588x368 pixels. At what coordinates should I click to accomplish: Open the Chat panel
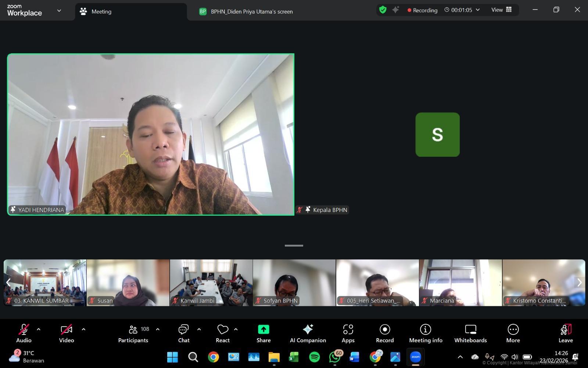point(184,333)
